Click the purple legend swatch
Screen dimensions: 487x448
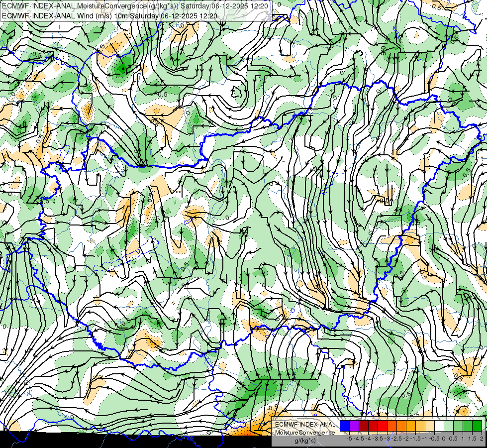tap(354, 426)
